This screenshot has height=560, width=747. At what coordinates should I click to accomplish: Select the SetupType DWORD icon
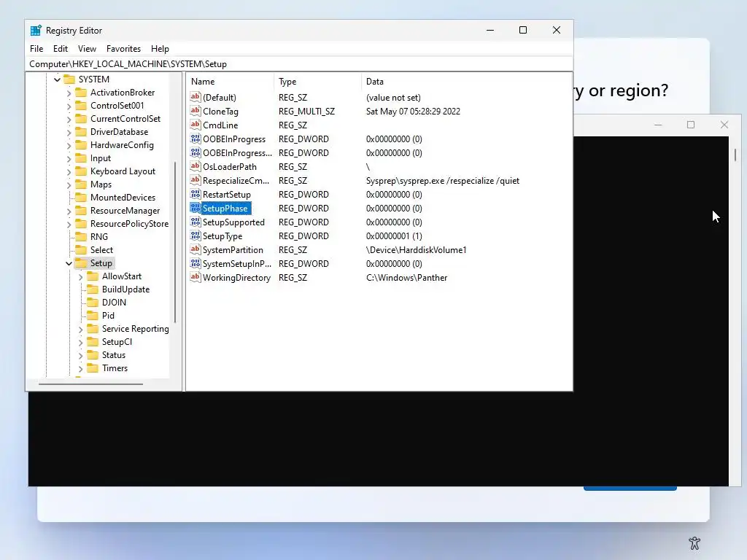196,236
